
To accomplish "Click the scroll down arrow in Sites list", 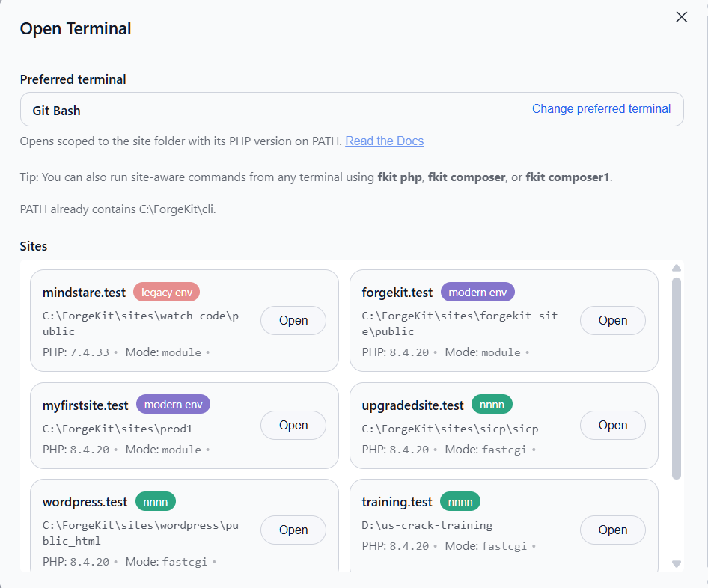I will click(x=677, y=563).
